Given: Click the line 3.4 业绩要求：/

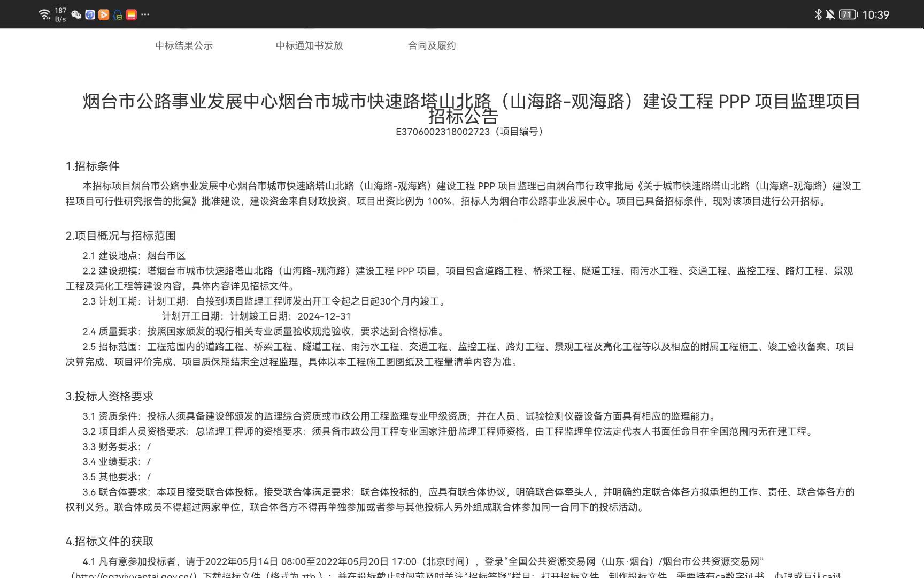Looking at the screenshot, I should [x=117, y=461].
